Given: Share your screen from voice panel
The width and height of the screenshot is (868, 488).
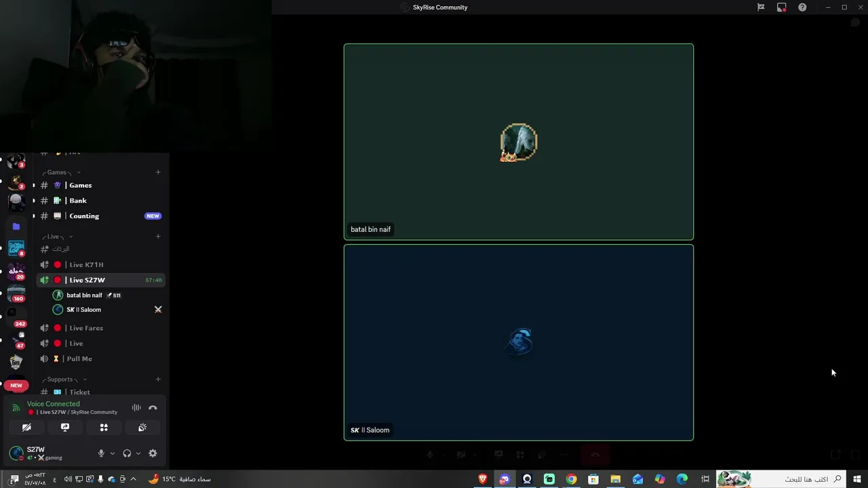Looking at the screenshot, I should coord(65,428).
